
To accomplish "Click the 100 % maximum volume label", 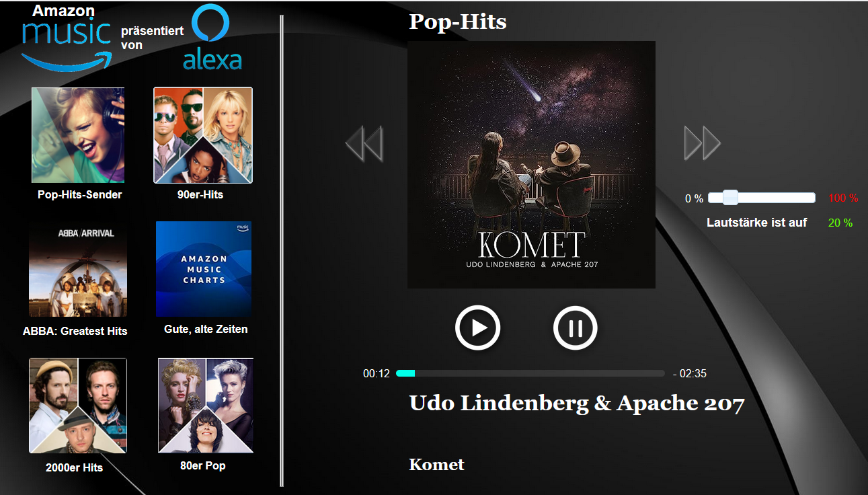I will (843, 198).
